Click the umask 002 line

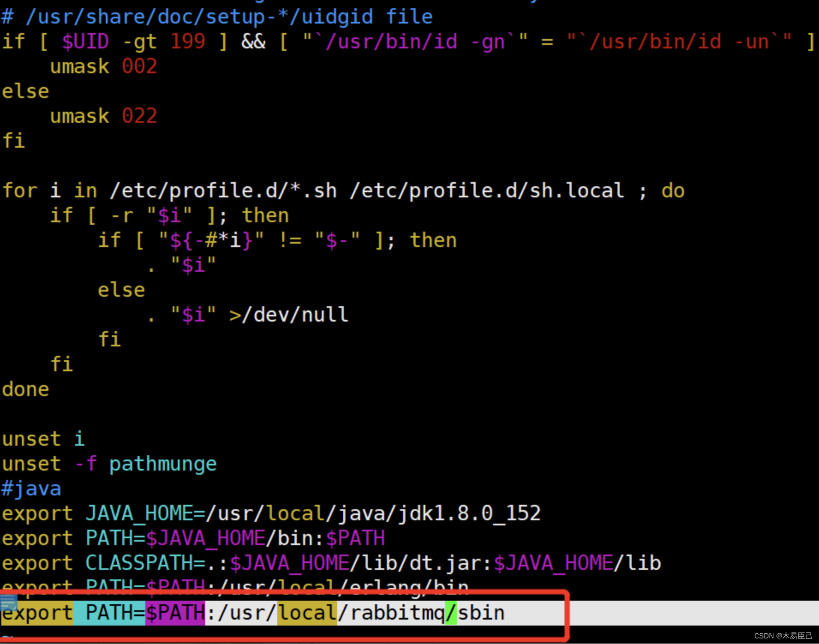pos(103,66)
